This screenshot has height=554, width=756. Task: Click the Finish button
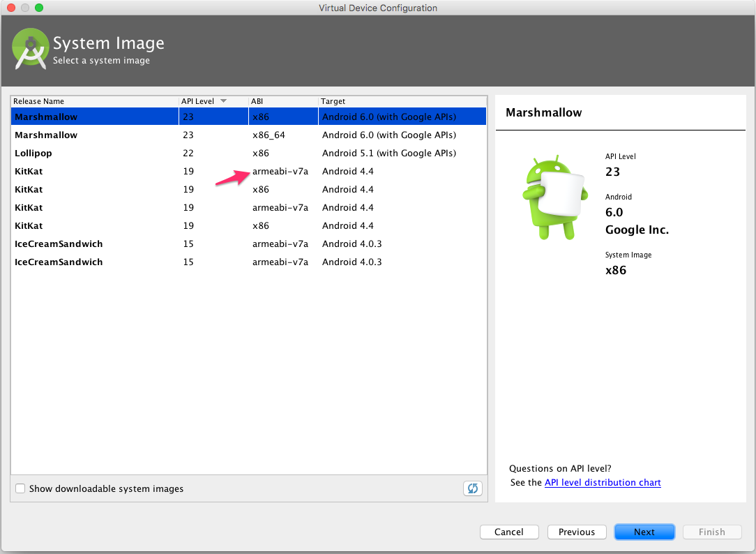[711, 532]
